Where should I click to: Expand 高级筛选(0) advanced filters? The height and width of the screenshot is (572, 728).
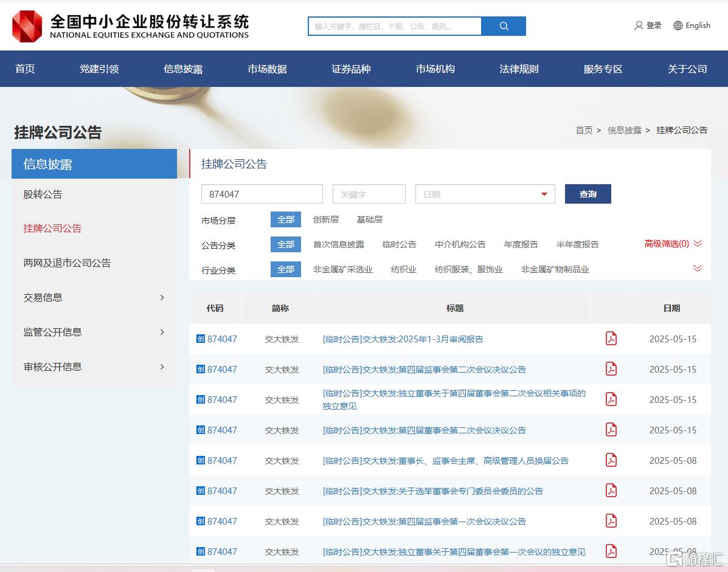click(673, 244)
